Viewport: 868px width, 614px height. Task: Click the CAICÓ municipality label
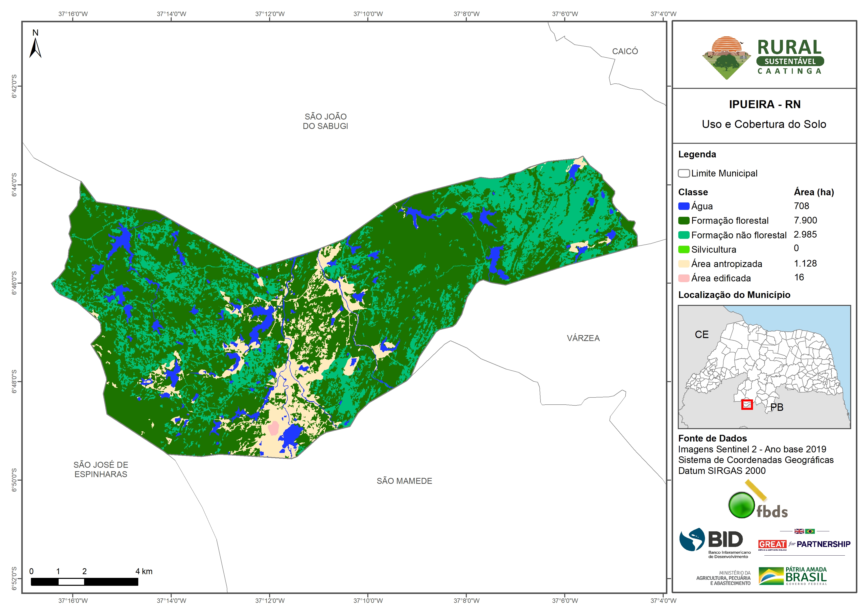(x=625, y=51)
